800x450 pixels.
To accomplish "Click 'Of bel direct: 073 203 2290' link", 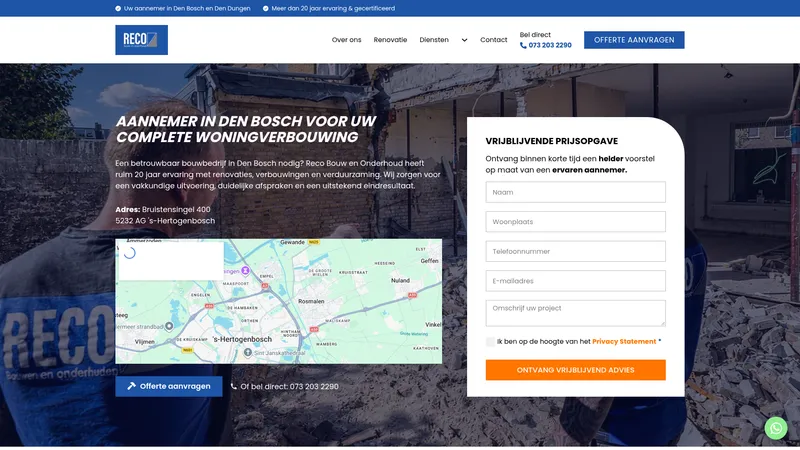I will (289, 386).
